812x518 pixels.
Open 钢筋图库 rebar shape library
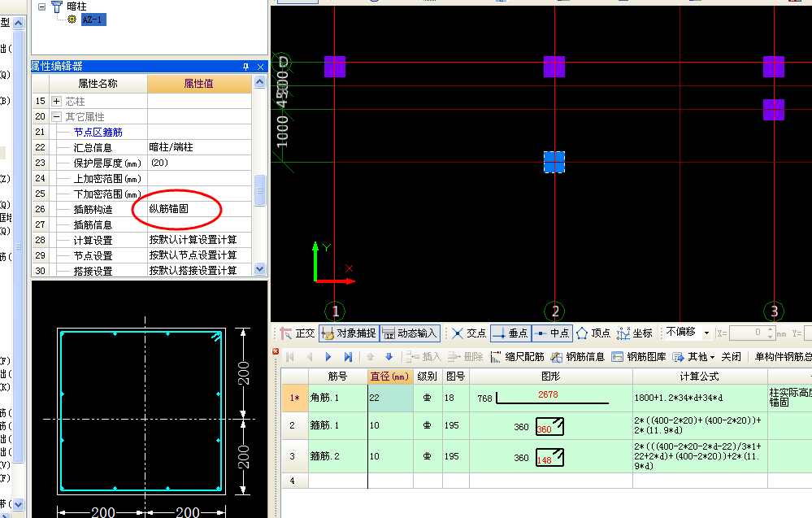point(639,357)
